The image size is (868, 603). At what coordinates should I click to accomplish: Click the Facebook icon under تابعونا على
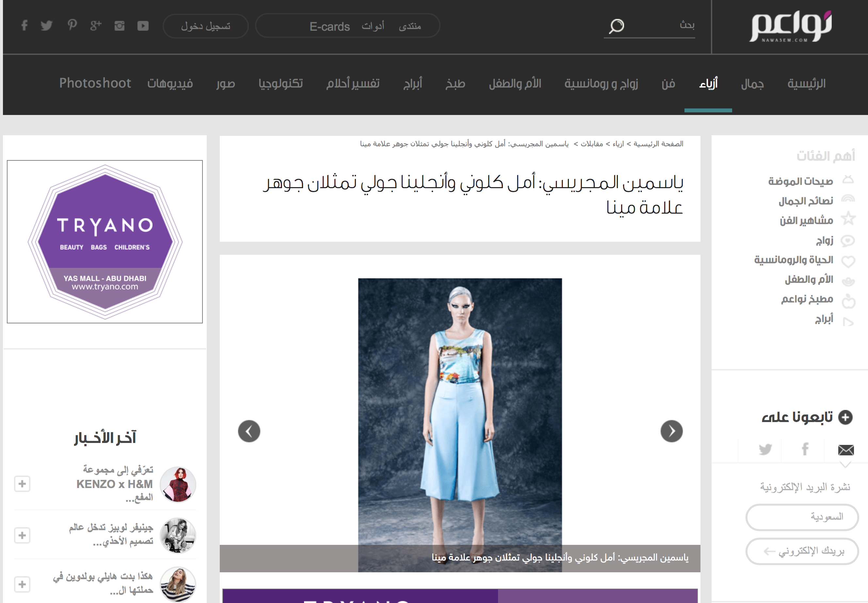[x=805, y=449]
